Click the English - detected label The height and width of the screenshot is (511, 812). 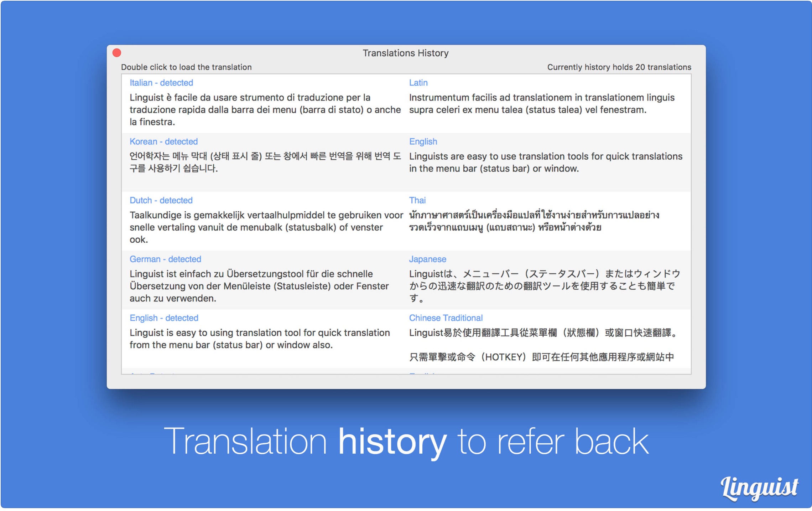click(164, 318)
